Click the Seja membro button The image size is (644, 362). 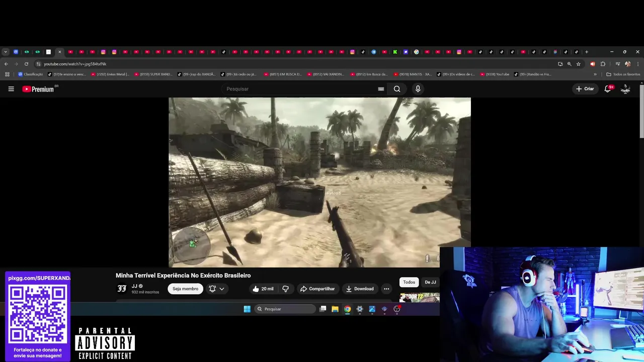click(185, 289)
